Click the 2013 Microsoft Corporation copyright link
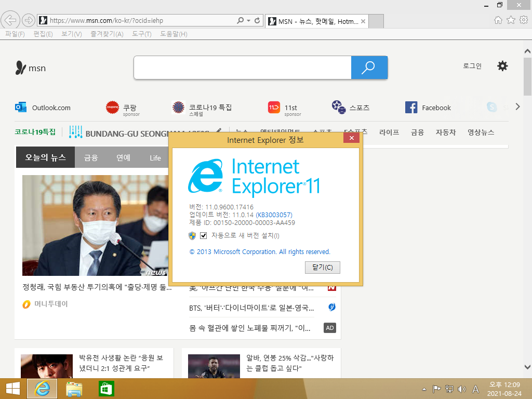 tap(260, 252)
